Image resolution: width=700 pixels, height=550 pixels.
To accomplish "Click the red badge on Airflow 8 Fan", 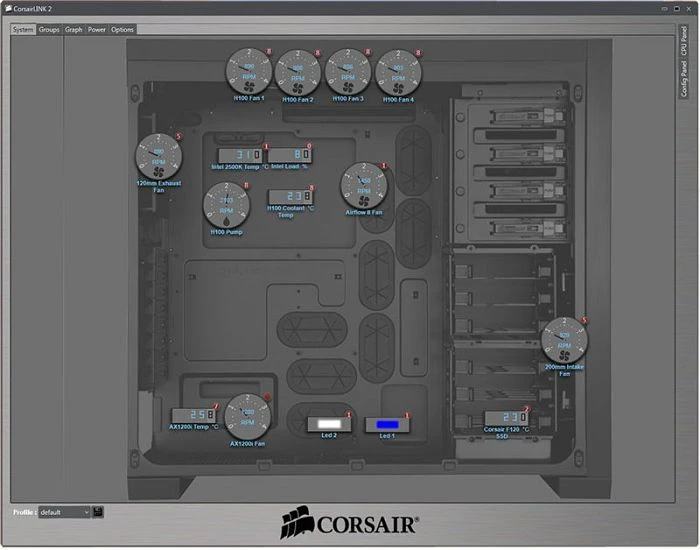I will pos(383,166).
